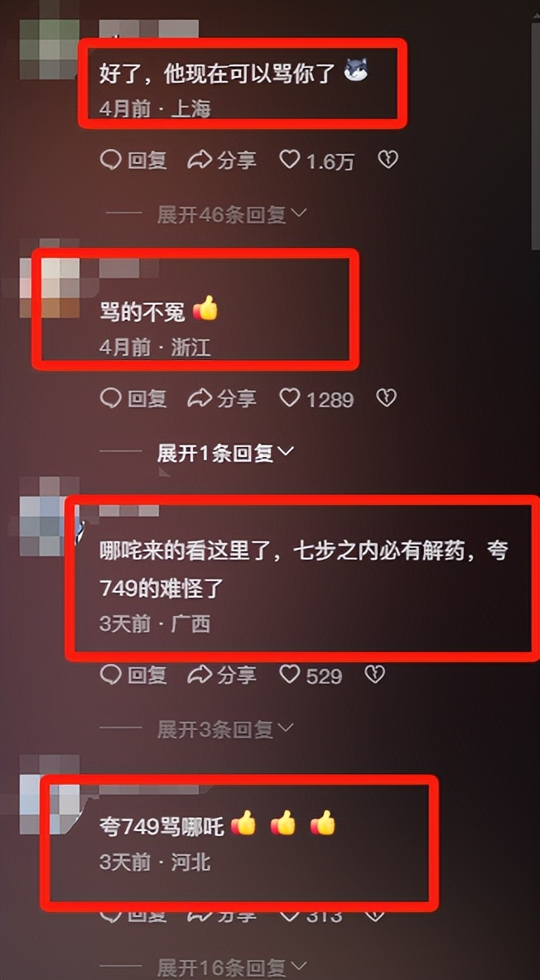Expand 展开46条回复
Viewport: 540px width, 980px height.
[x=232, y=215]
